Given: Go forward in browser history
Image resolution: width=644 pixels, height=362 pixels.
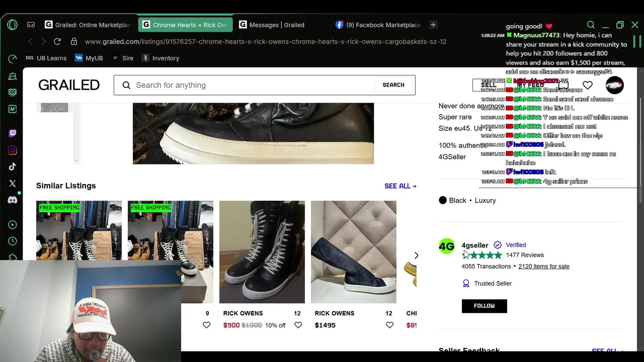Looking at the screenshot, I should coord(44,42).
